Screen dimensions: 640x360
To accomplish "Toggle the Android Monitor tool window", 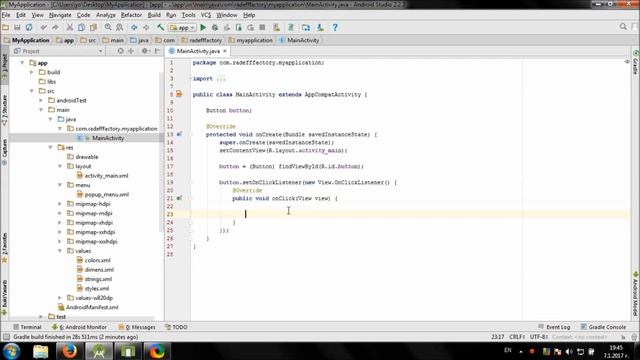I will click(x=80, y=327).
